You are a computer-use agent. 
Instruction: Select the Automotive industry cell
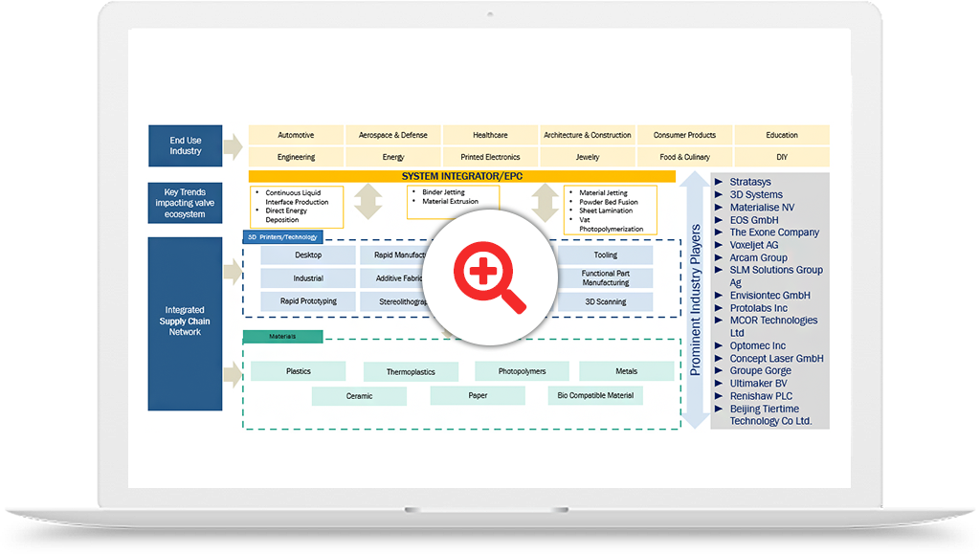(x=296, y=135)
